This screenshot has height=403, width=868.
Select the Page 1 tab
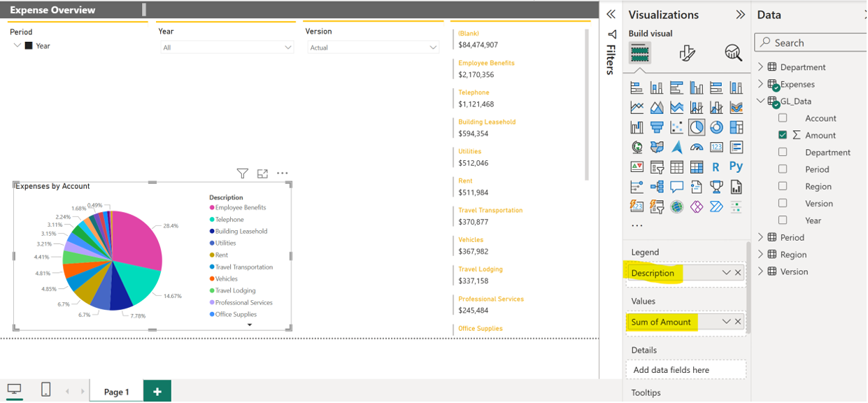click(x=117, y=392)
